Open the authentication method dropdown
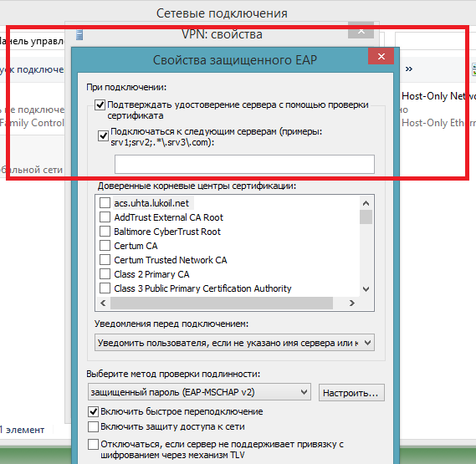476x464 pixels. [x=199, y=392]
